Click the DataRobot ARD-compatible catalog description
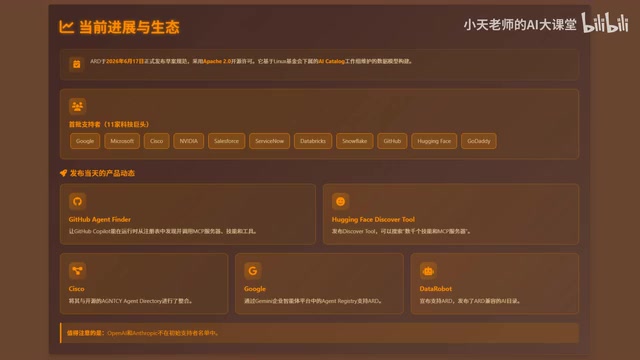640x360 pixels. tap(471, 301)
